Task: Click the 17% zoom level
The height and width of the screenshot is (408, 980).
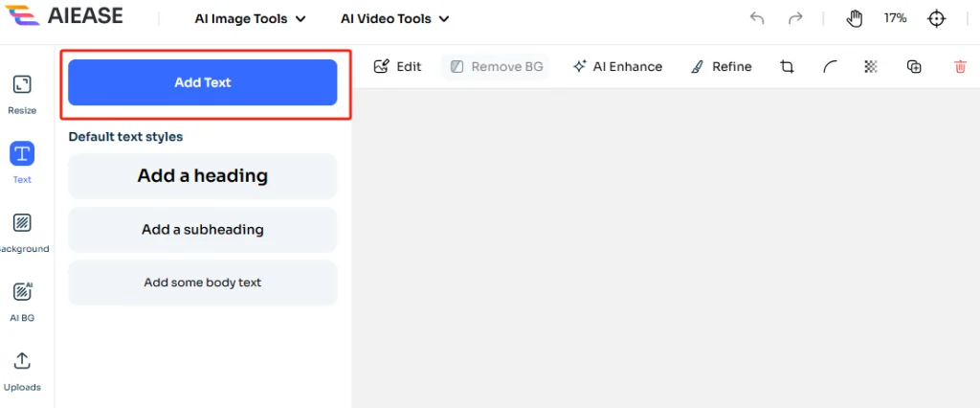Action: coord(895,18)
